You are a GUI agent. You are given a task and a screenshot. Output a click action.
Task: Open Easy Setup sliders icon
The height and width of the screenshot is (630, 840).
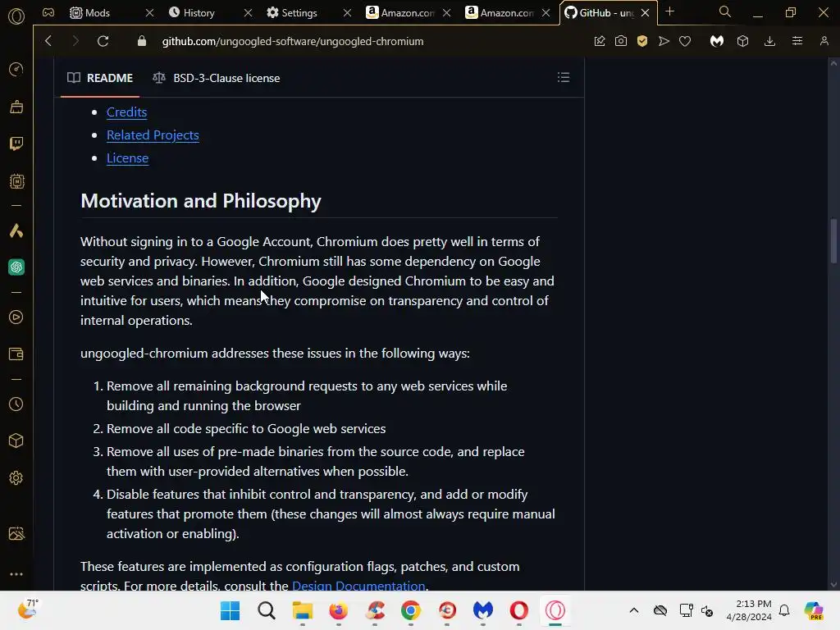[x=797, y=41]
